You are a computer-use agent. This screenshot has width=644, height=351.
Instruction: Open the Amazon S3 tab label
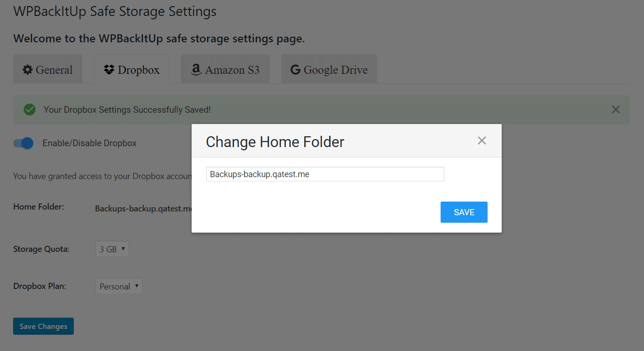tap(232, 70)
